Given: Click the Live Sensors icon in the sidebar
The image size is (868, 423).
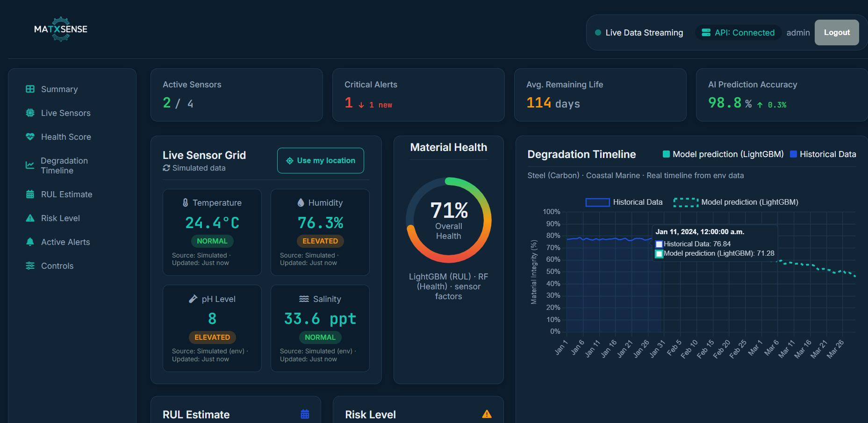Looking at the screenshot, I should click(30, 113).
